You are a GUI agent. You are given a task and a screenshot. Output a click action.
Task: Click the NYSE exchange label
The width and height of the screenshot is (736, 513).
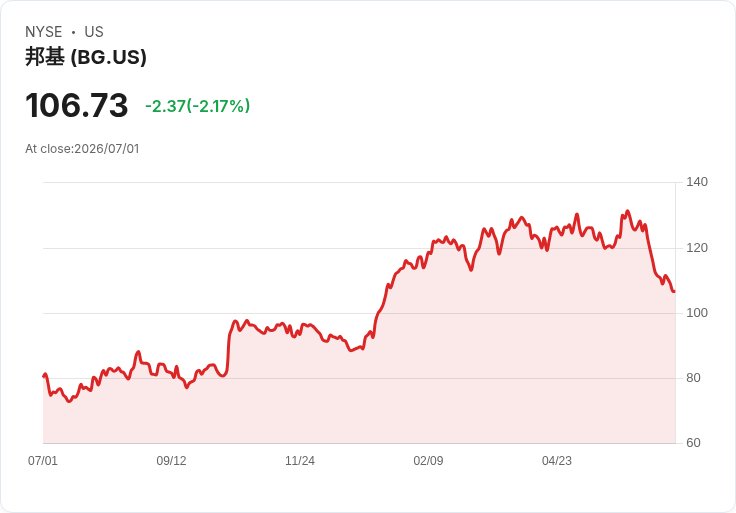pos(44,32)
